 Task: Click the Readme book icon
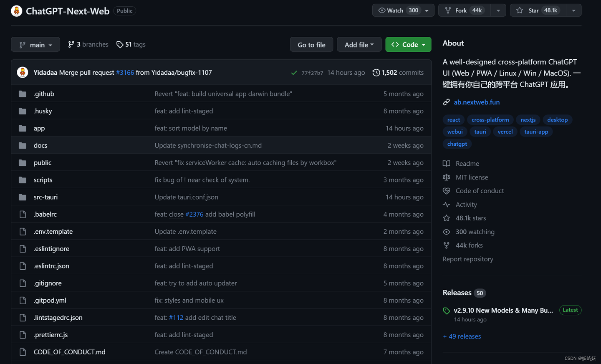pos(446,164)
